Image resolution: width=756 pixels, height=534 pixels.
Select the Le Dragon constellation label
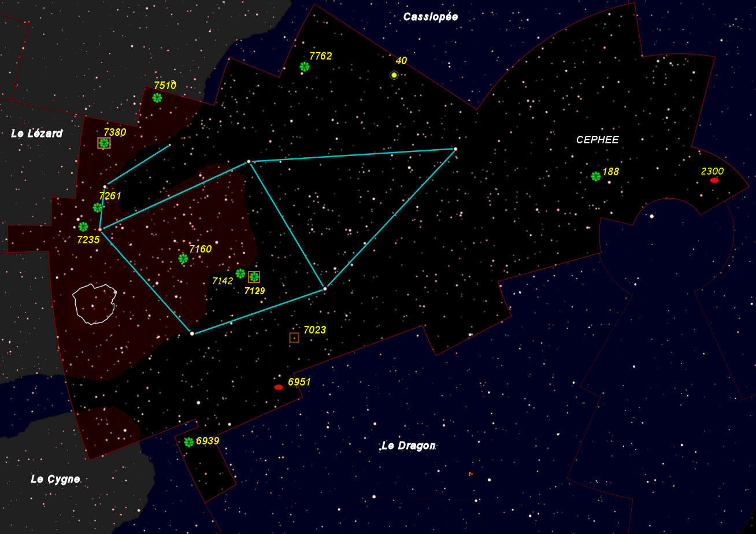coord(408,446)
